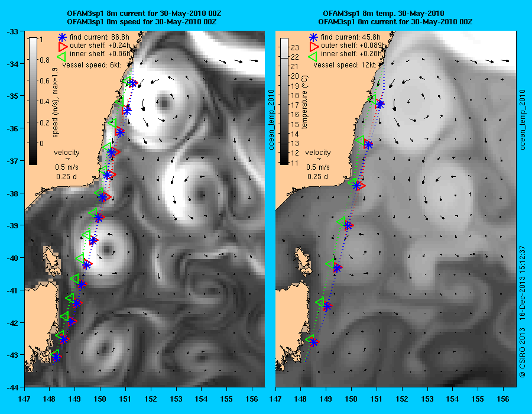Click the '-38' latitude axis label
Image resolution: width=532 pixels, height=414 pixels.
click(12, 193)
